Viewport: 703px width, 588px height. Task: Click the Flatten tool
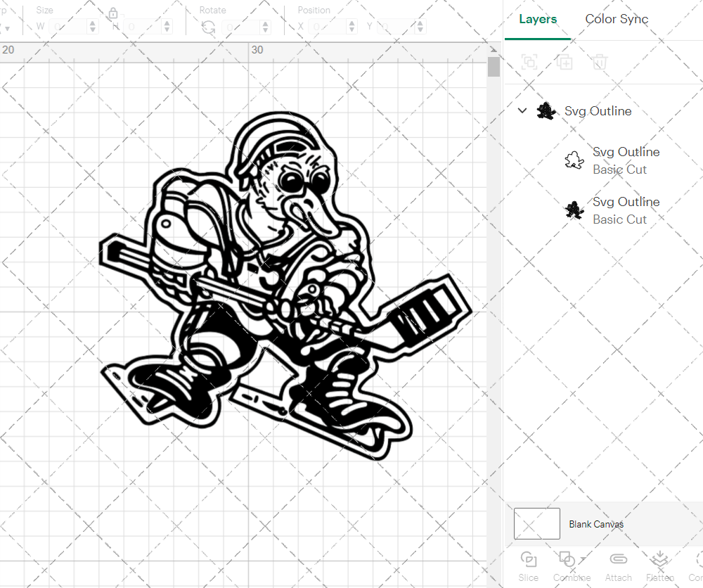(660, 566)
